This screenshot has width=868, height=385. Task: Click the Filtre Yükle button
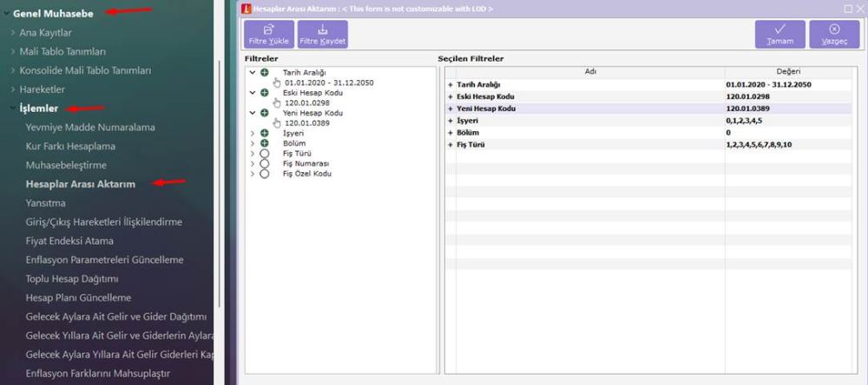click(269, 35)
